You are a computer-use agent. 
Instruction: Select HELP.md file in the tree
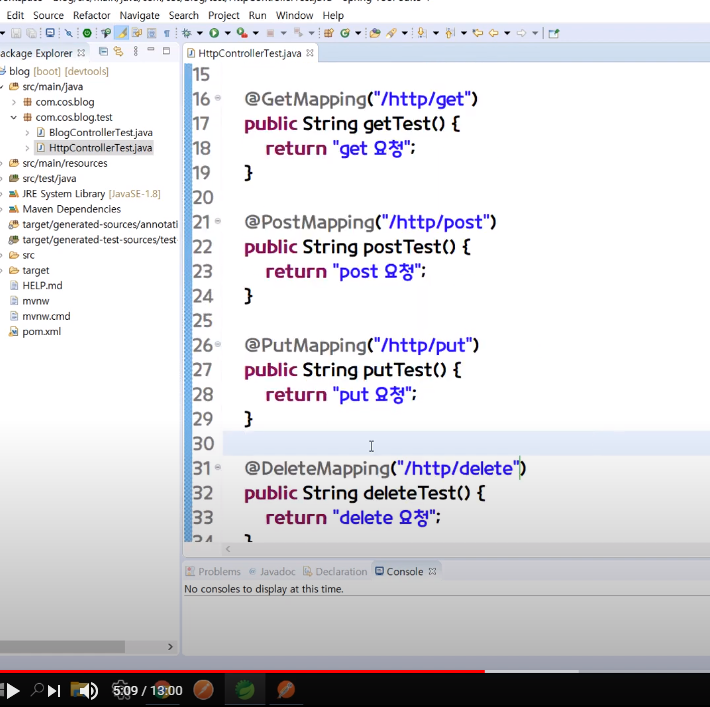click(x=36, y=285)
